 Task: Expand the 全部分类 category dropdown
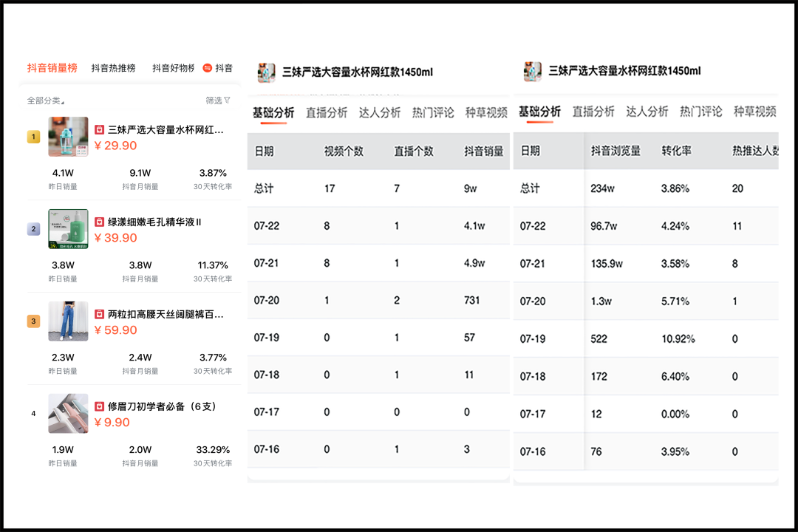coord(46,100)
